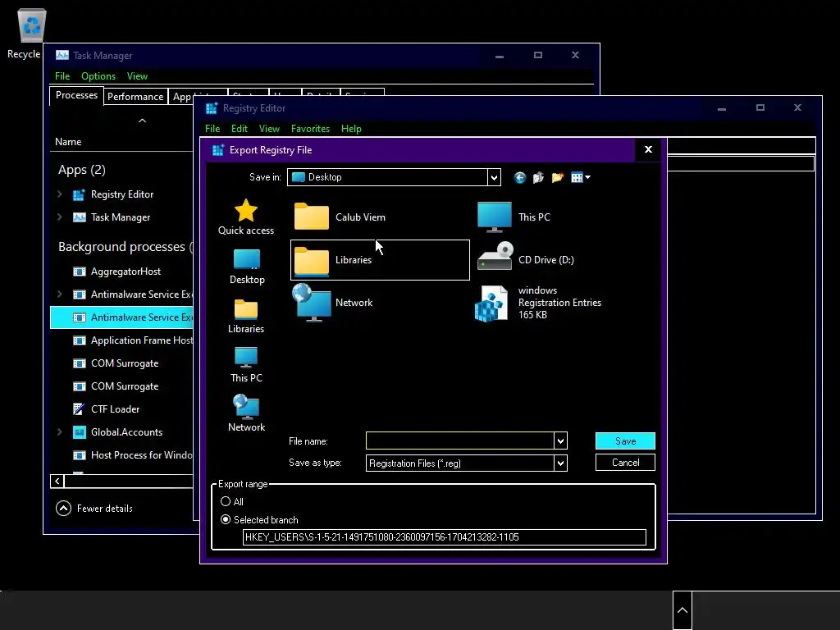Choose the Selected branch radio button
Image resolution: width=840 pixels, height=630 pixels.
pyautogui.click(x=226, y=519)
